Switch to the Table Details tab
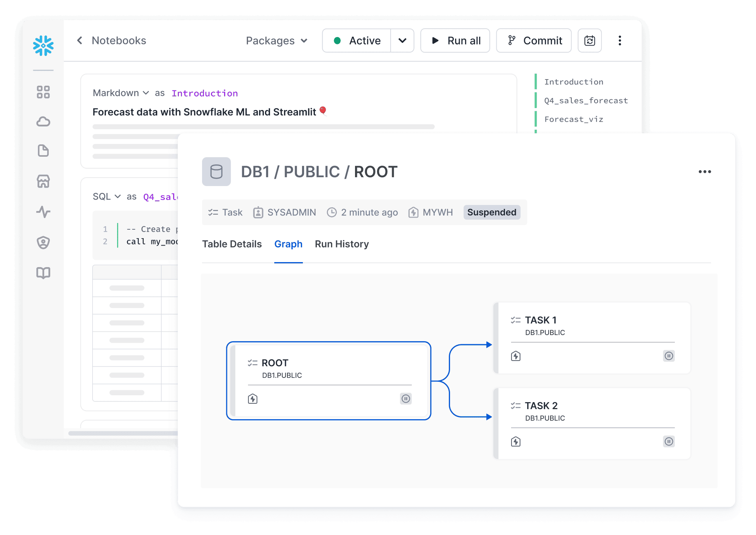 (x=232, y=244)
